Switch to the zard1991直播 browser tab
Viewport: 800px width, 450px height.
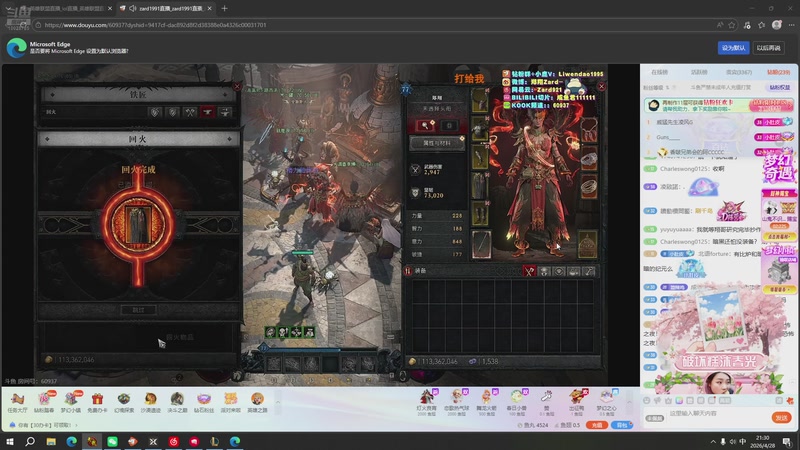(166, 8)
